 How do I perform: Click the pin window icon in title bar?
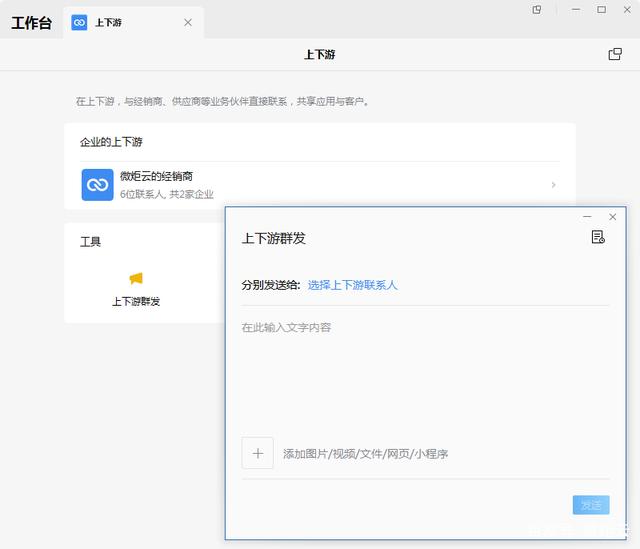[x=537, y=10]
